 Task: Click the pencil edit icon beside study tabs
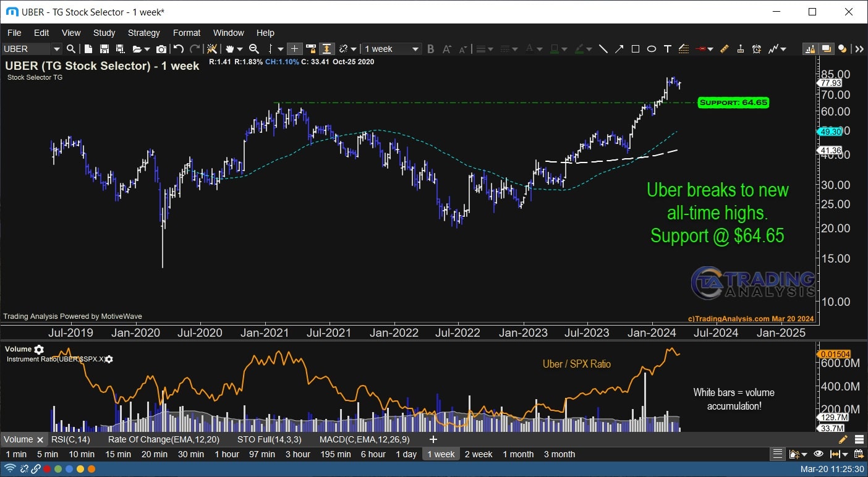(843, 439)
